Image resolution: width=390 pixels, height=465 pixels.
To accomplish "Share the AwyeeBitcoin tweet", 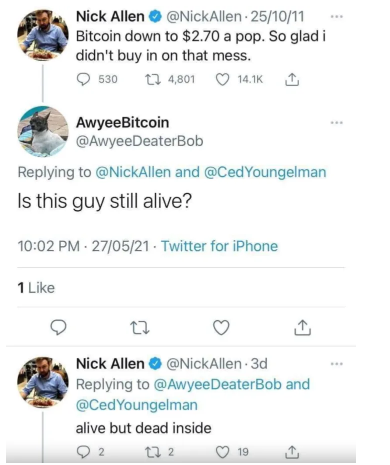I will [302, 327].
